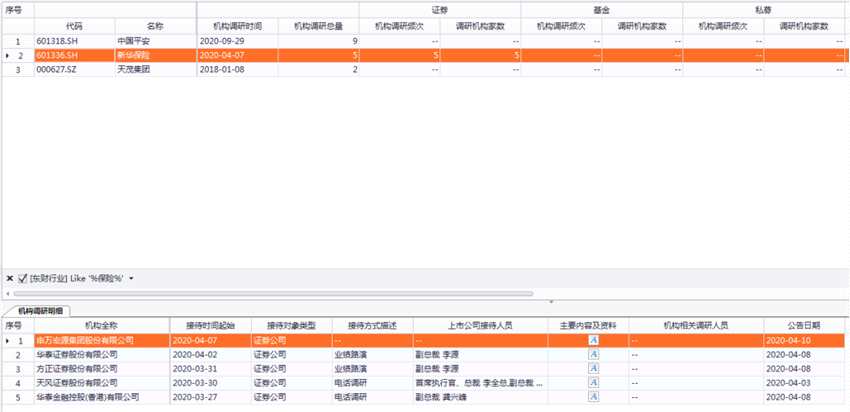Select the 天风证券股份有限公司 institution cell

pos(102,383)
